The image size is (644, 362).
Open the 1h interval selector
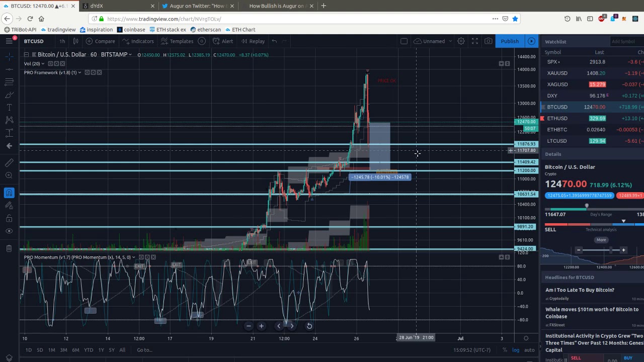pos(62,41)
